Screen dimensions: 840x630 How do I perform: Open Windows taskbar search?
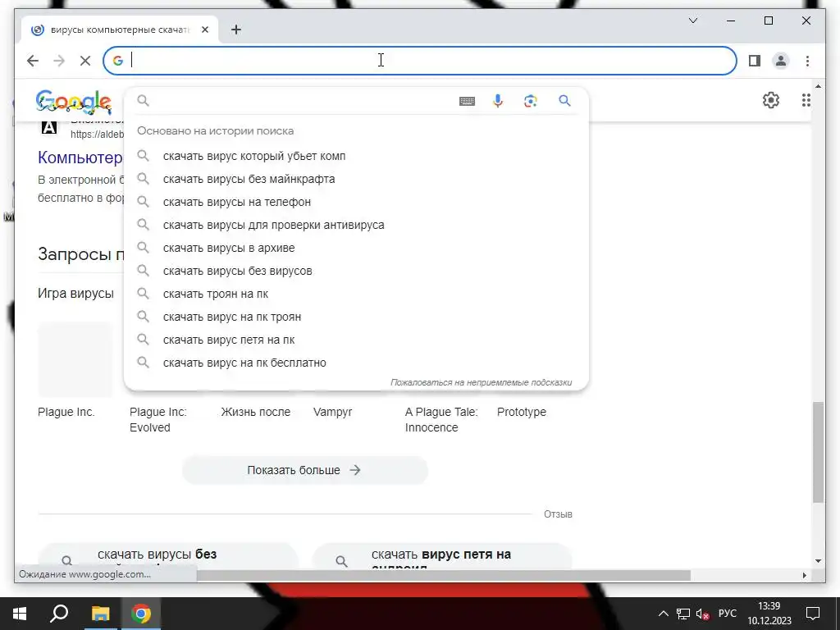click(x=59, y=614)
